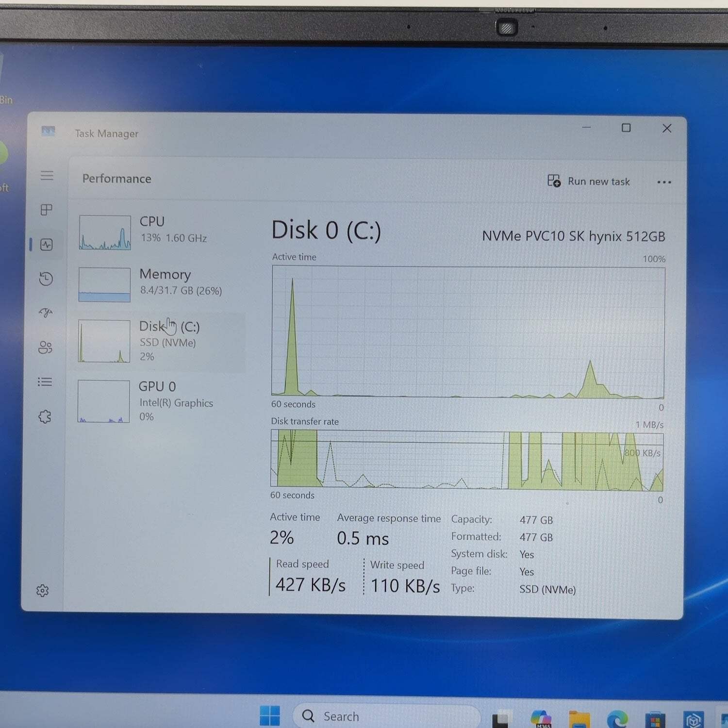Open Microsoft Store from taskbar
Image resolution: width=728 pixels, height=728 pixels.
(x=655, y=720)
